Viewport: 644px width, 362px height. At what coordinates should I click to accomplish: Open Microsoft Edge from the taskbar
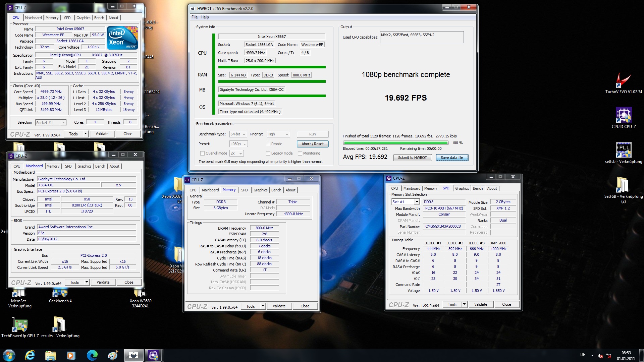point(92,355)
